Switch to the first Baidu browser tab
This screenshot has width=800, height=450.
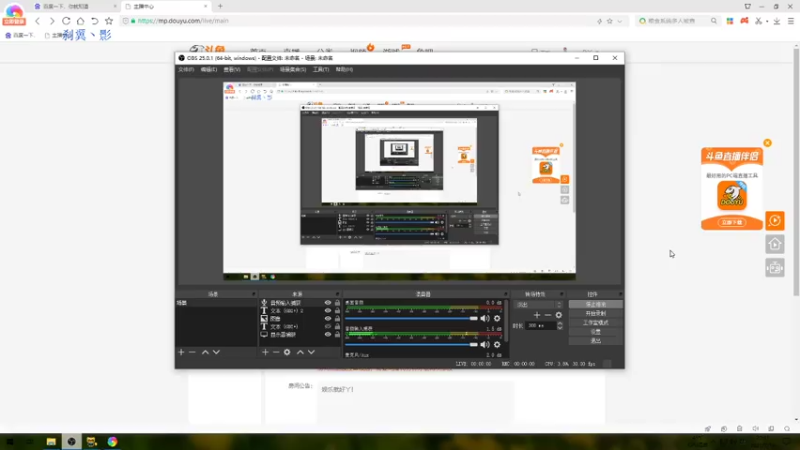(x=74, y=6)
